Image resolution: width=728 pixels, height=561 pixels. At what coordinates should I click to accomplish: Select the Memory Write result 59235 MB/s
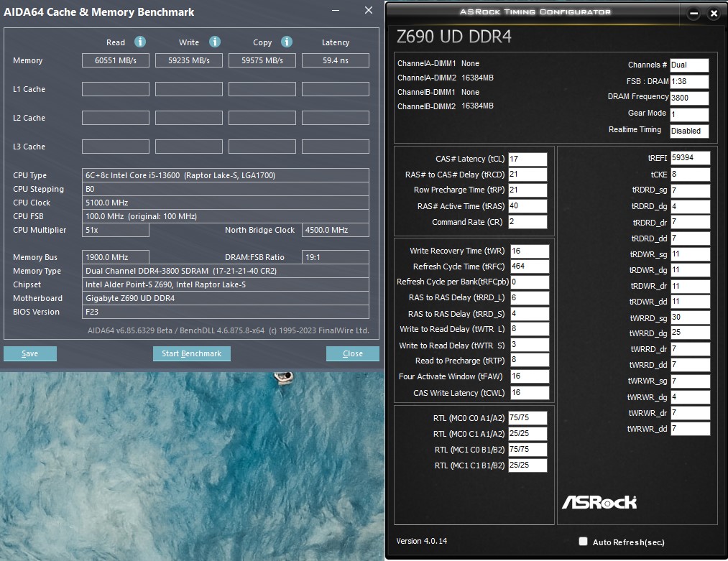point(189,60)
